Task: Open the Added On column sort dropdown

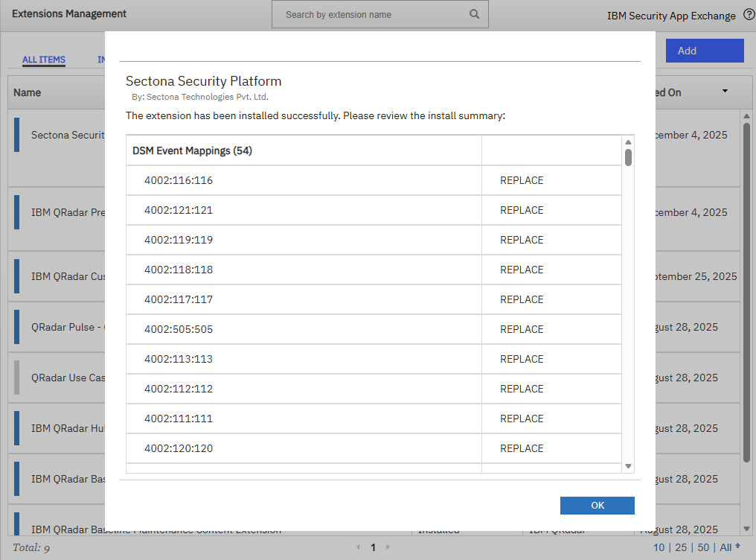Action: (724, 92)
